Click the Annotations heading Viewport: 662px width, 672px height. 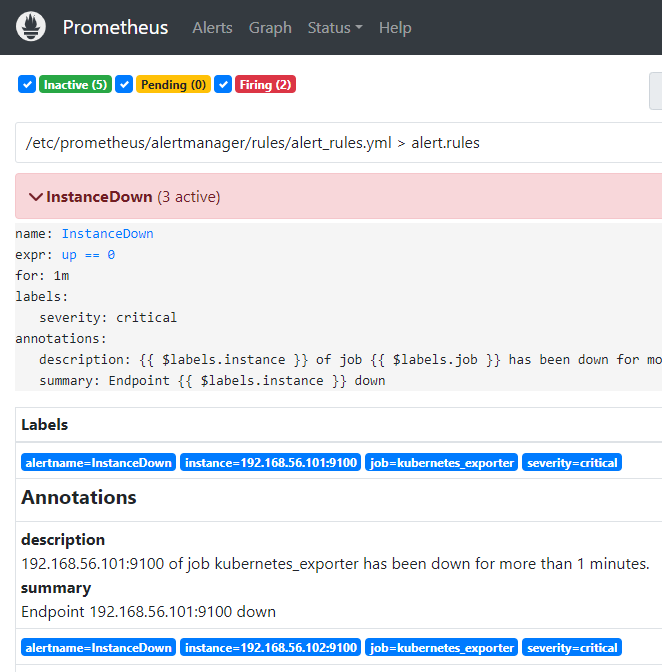click(x=79, y=497)
